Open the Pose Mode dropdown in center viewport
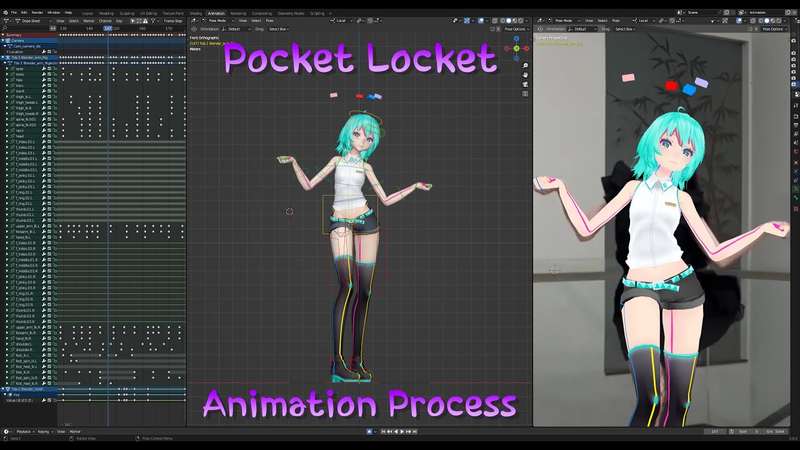Viewport: 800px width, 450px height. [x=219, y=21]
